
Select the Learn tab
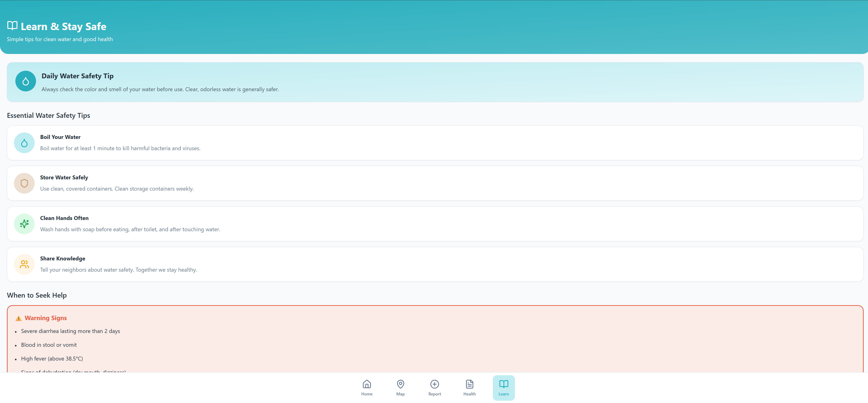[503, 387]
